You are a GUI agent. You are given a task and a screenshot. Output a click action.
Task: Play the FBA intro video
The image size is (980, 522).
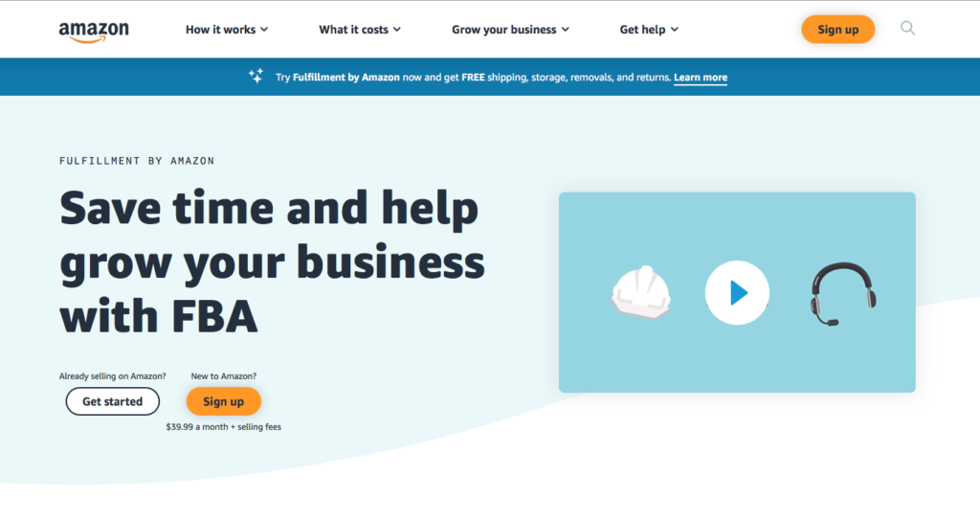coord(737,292)
